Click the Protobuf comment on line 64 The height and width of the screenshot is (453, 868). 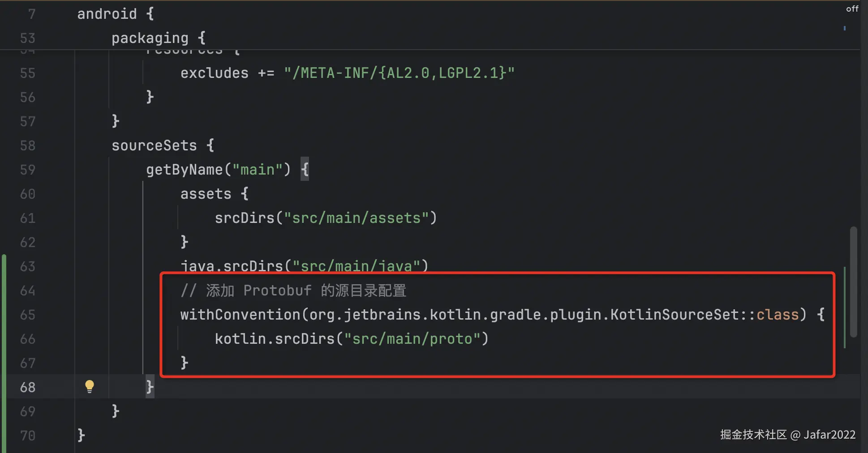point(293,291)
